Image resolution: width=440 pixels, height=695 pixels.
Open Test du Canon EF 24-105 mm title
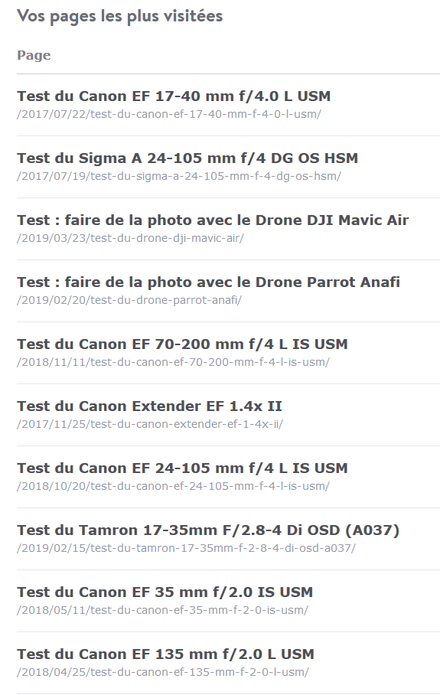point(182,469)
